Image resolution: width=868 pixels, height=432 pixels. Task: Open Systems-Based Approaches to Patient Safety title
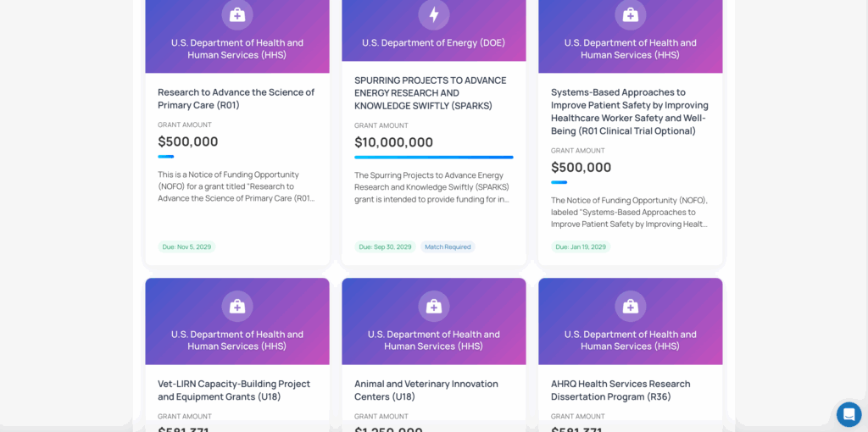click(x=629, y=111)
